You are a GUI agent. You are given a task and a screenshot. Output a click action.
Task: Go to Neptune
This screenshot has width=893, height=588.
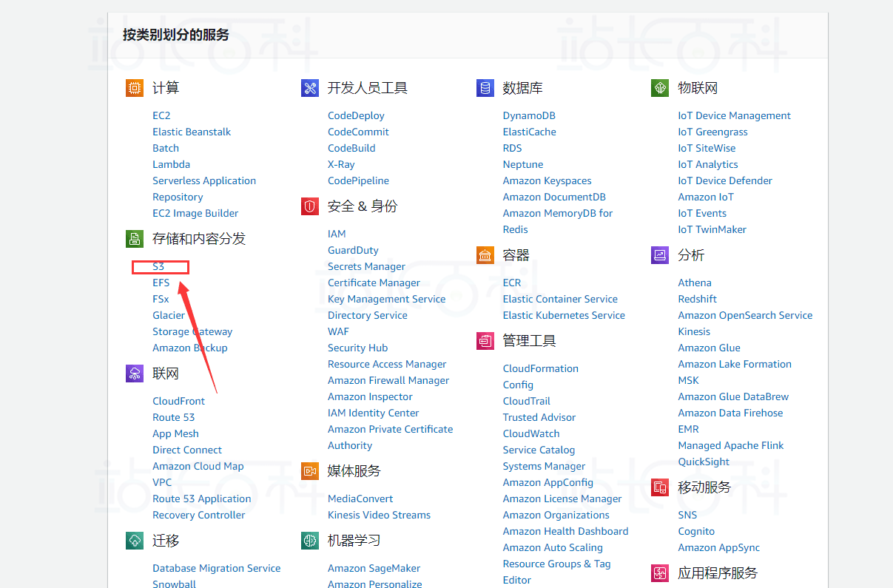pos(523,164)
